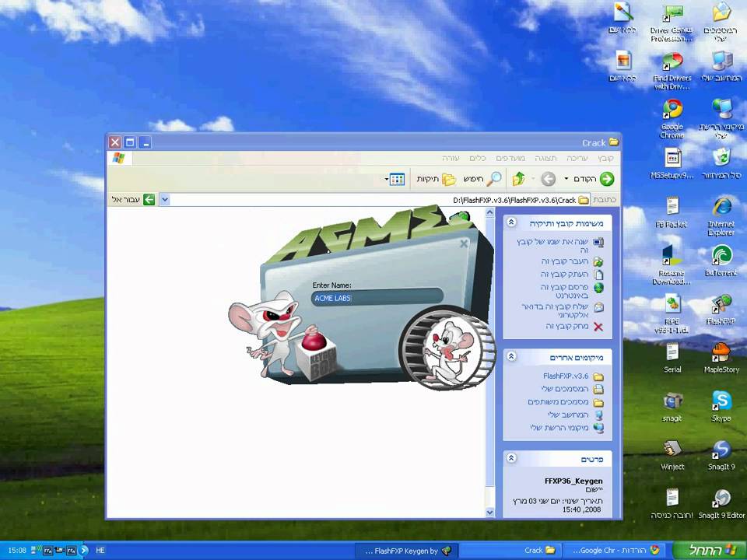Open Driver Genius Professional desktop icon
747x560 pixels.
click(672, 22)
